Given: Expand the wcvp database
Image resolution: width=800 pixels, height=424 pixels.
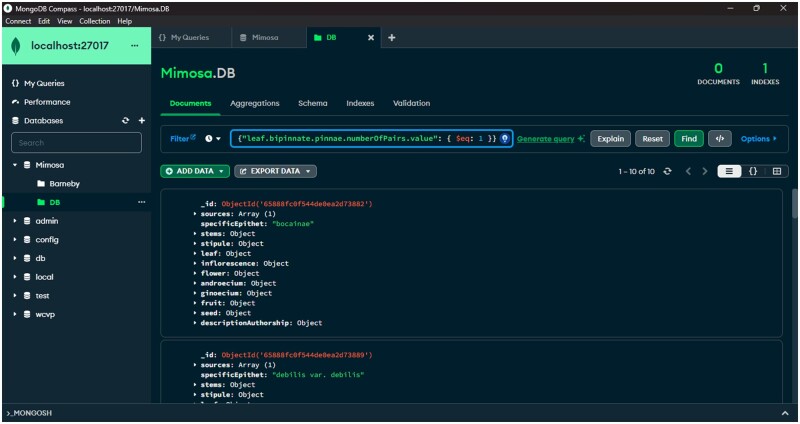Looking at the screenshot, I should coord(15,314).
